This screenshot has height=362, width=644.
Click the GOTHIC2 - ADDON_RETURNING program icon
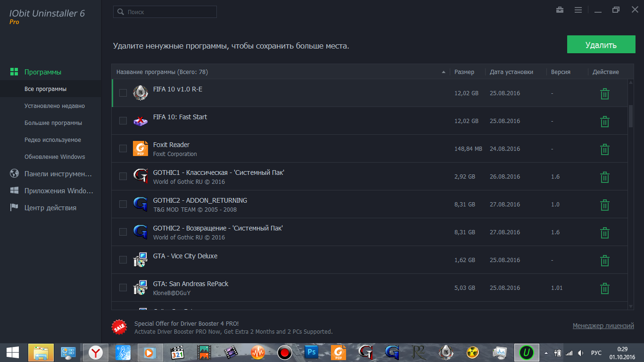tap(140, 204)
